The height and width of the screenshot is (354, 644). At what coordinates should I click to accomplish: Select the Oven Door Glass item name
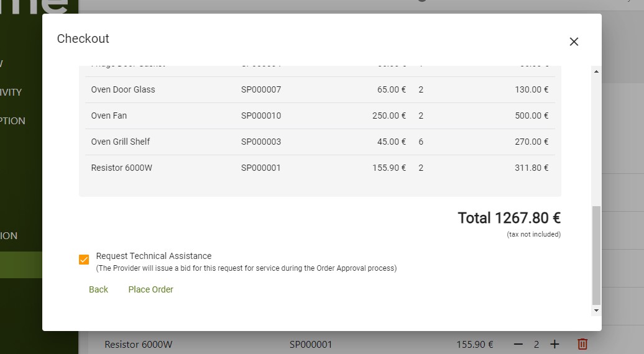pyautogui.click(x=123, y=89)
